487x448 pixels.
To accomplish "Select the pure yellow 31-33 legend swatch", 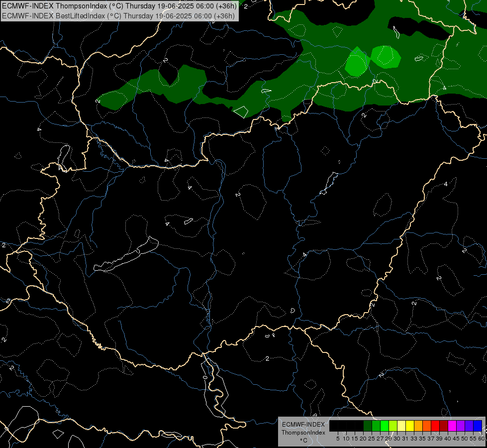I will (410, 426).
